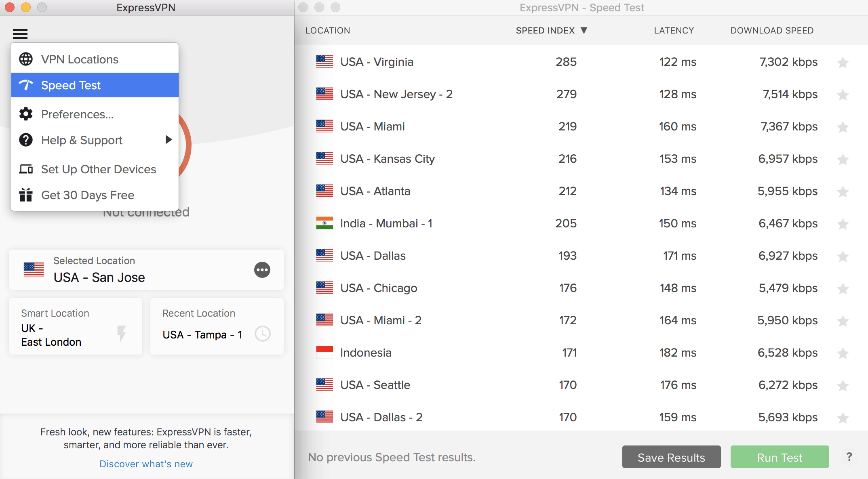Viewport: 868px width, 479px height.
Task: Click the Recent Location clock icon
Action: pyautogui.click(x=263, y=334)
